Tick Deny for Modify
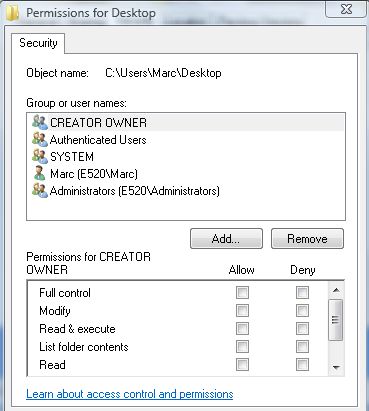Viewport: 369px width, 411px height. 302,311
